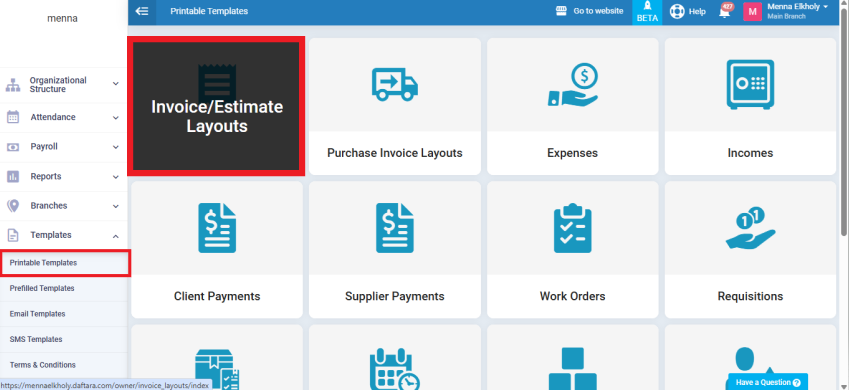Click the Main Branch text

(x=786, y=17)
